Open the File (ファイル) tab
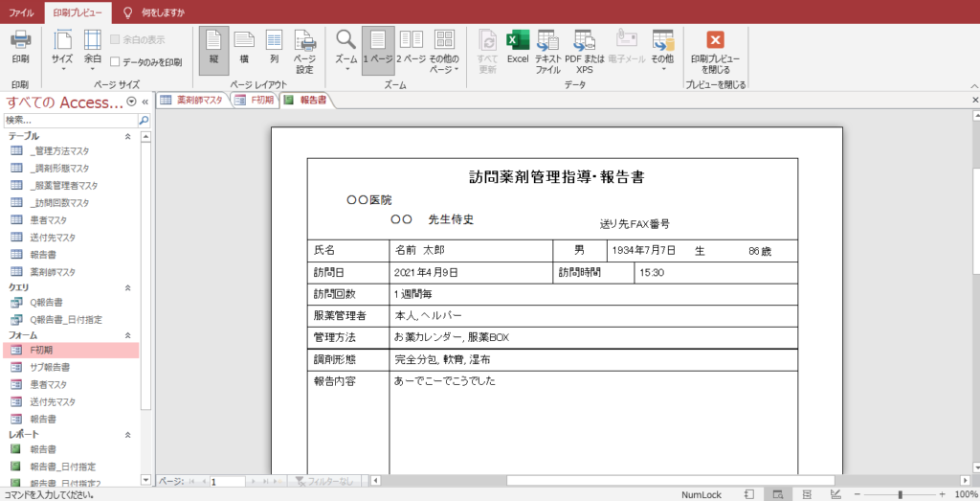The height and width of the screenshot is (501, 980). 21,12
